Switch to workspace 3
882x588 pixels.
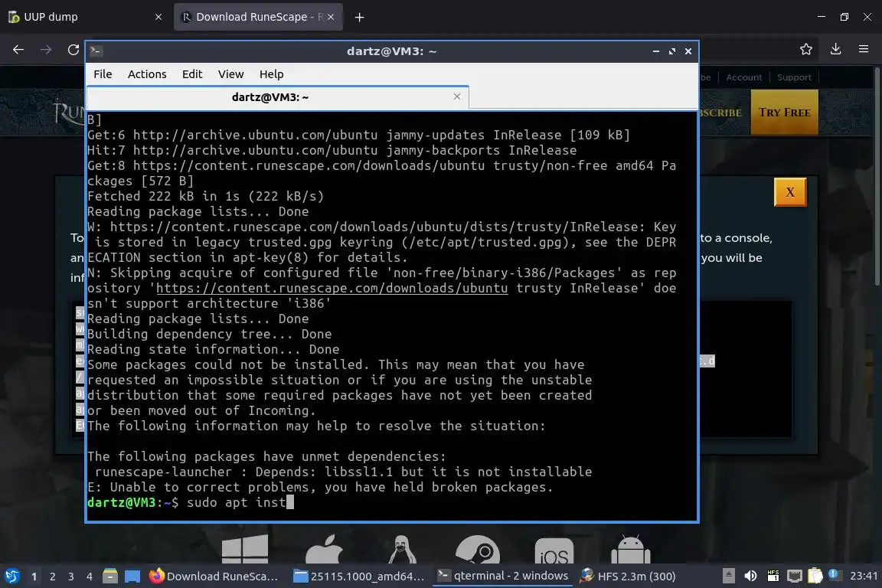(71, 577)
